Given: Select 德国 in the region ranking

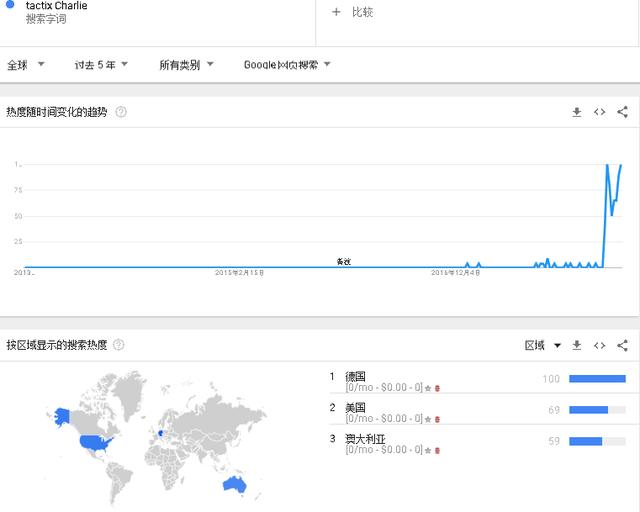Looking at the screenshot, I should (x=355, y=376).
